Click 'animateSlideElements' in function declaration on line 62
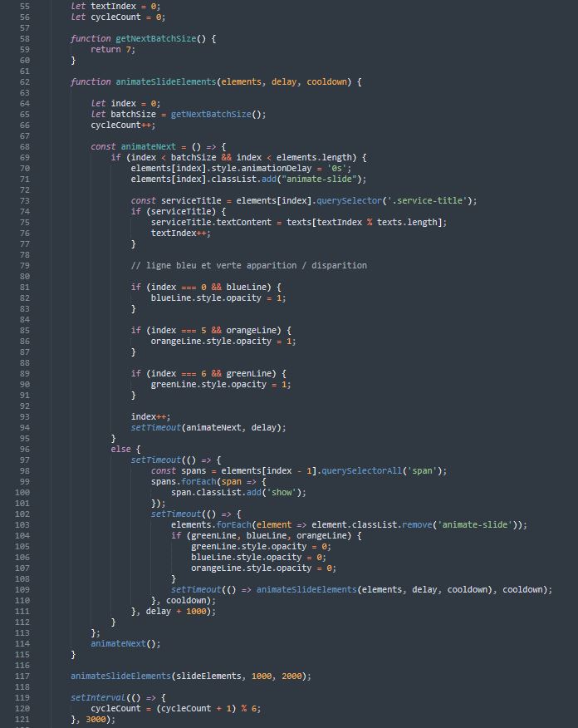This screenshot has width=578, height=728. [165, 81]
